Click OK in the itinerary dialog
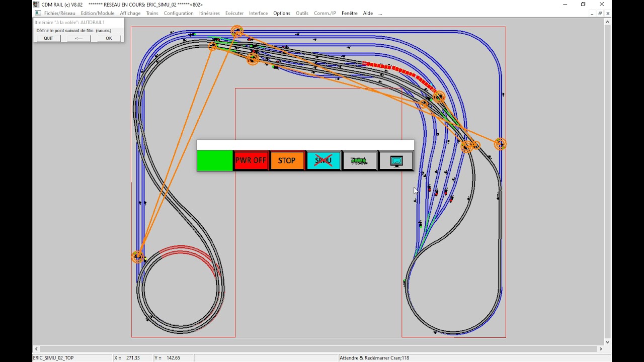Screen dimensions: 644x362 click(x=109, y=38)
